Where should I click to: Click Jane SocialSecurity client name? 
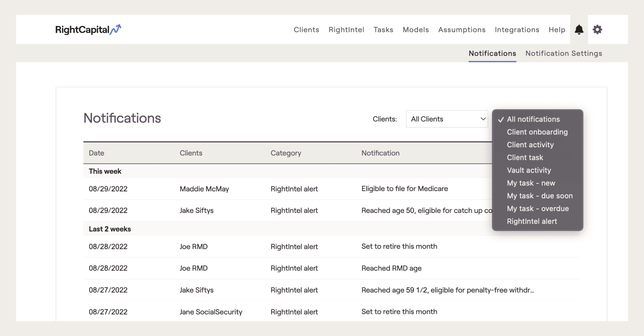211,312
